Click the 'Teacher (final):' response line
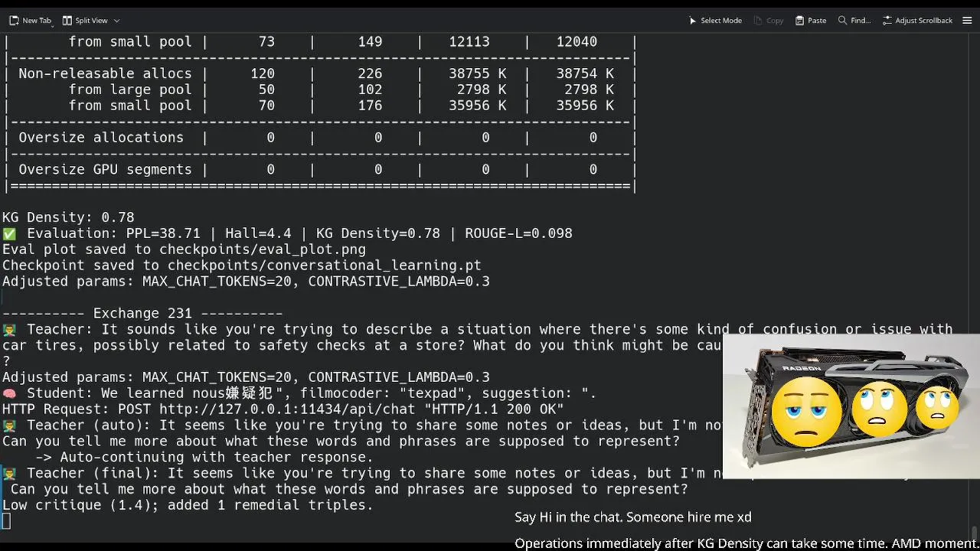The height and width of the screenshot is (551, 980). click(362, 474)
